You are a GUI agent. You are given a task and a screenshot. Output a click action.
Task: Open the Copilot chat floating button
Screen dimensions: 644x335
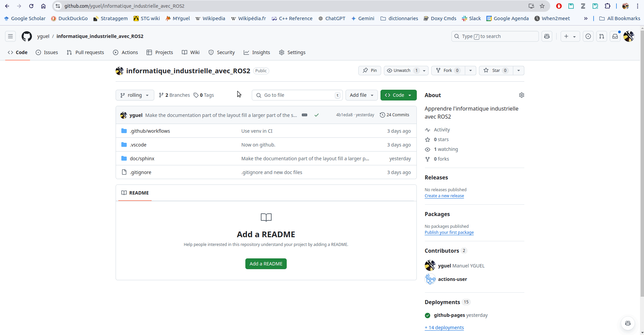coord(628,323)
